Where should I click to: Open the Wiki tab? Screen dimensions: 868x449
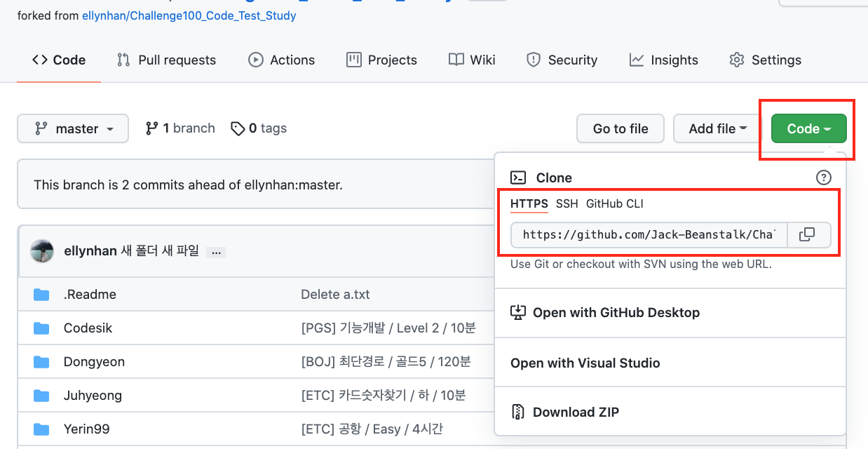472,60
